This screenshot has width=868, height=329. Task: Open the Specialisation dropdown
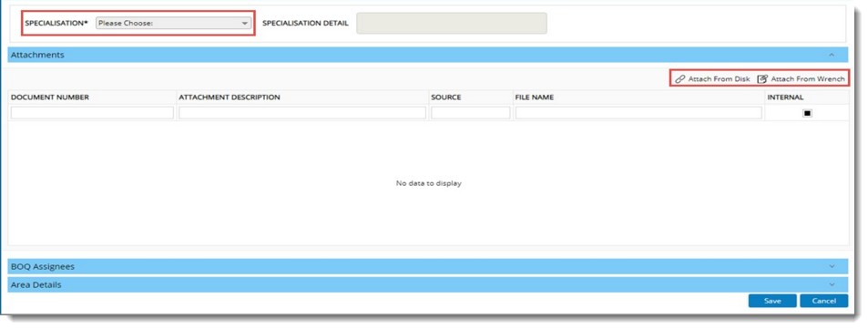coord(173,24)
